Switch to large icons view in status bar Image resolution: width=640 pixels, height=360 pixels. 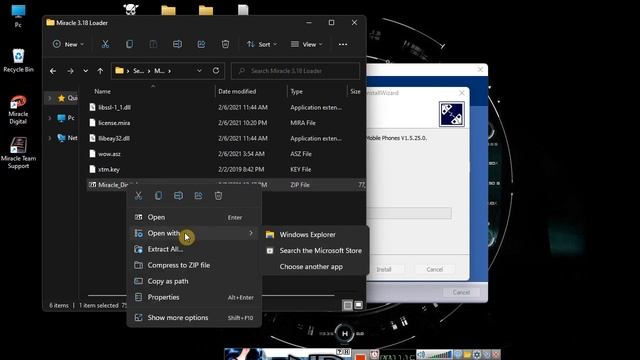(358, 305)
